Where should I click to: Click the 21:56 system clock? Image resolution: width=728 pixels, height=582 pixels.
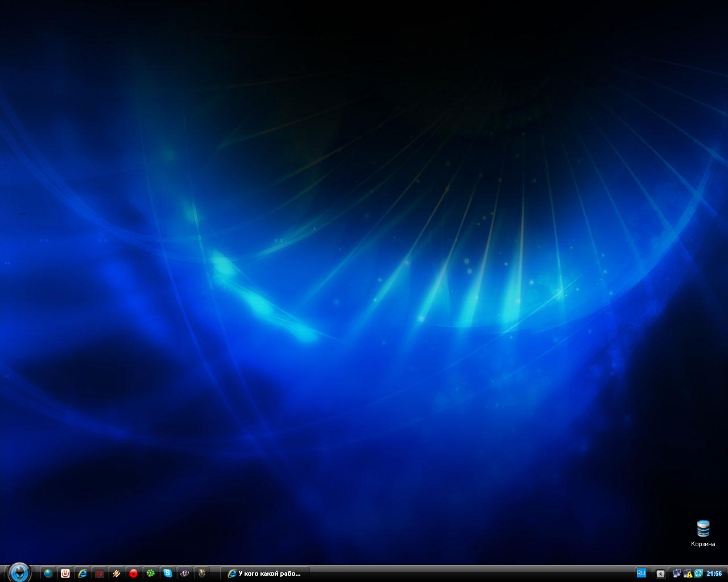point(714,573)
